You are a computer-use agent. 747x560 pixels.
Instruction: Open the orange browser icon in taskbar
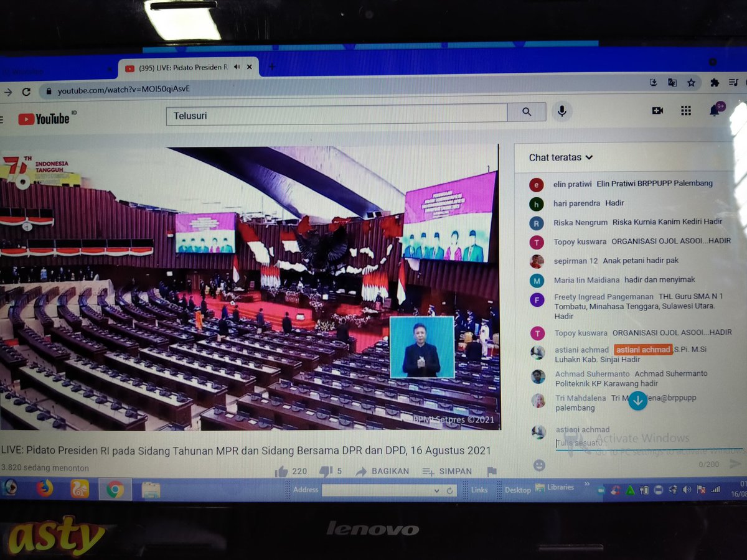80,489
